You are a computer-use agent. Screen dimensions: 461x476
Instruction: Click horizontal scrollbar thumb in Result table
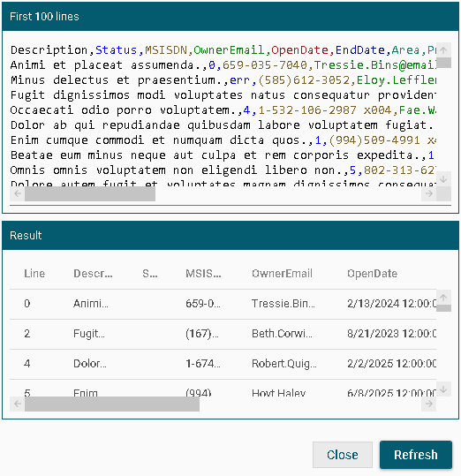tap(112, 404)
